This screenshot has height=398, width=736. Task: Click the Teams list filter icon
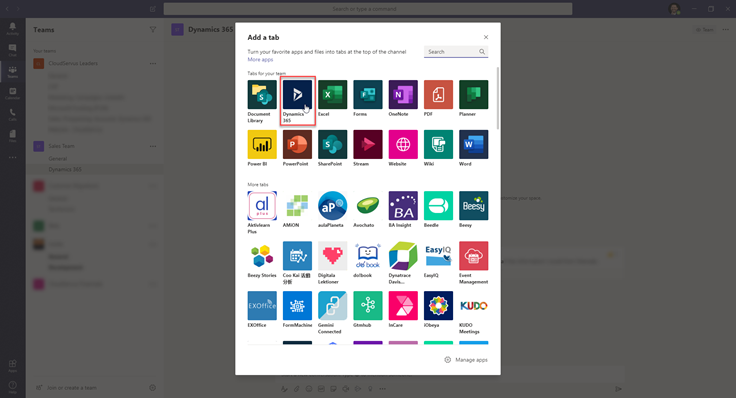pyautogui.click(x=153, y=30)
